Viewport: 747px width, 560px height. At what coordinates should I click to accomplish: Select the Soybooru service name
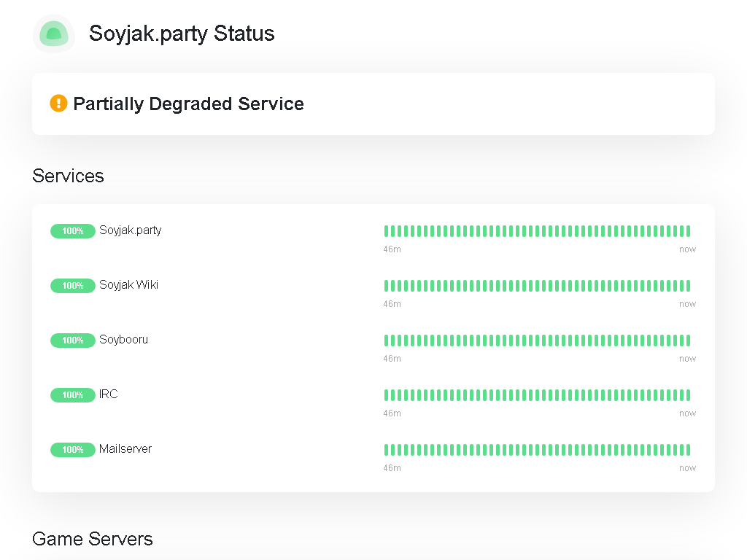click(123, 340)
